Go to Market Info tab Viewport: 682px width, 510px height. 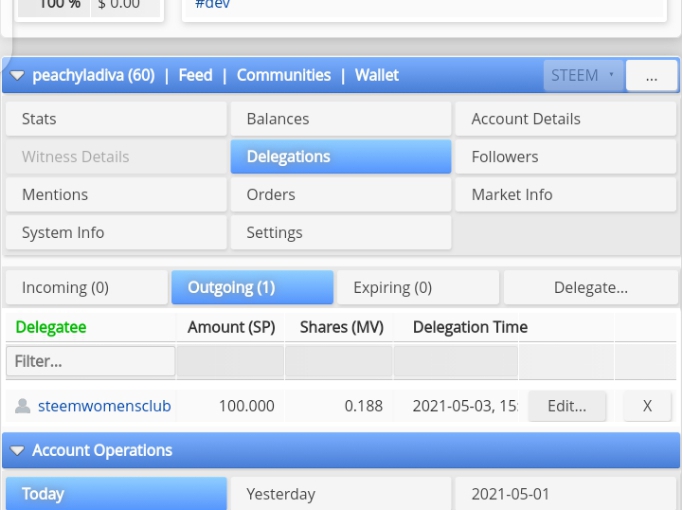[565, 194]
